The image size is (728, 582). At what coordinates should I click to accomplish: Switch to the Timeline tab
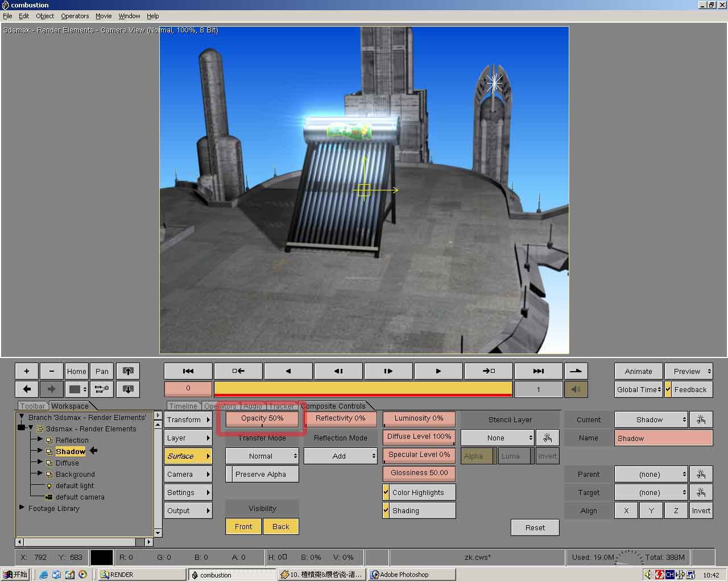coord(183,406)
